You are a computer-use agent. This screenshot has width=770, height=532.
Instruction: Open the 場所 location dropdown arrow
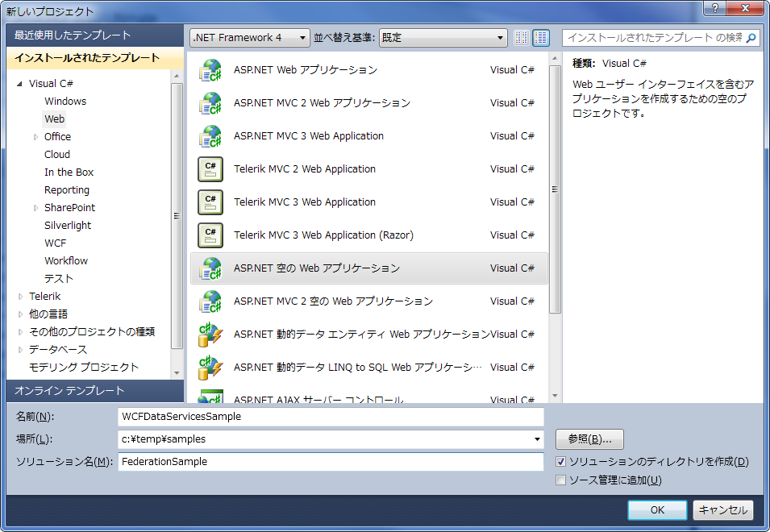[537, 439]
